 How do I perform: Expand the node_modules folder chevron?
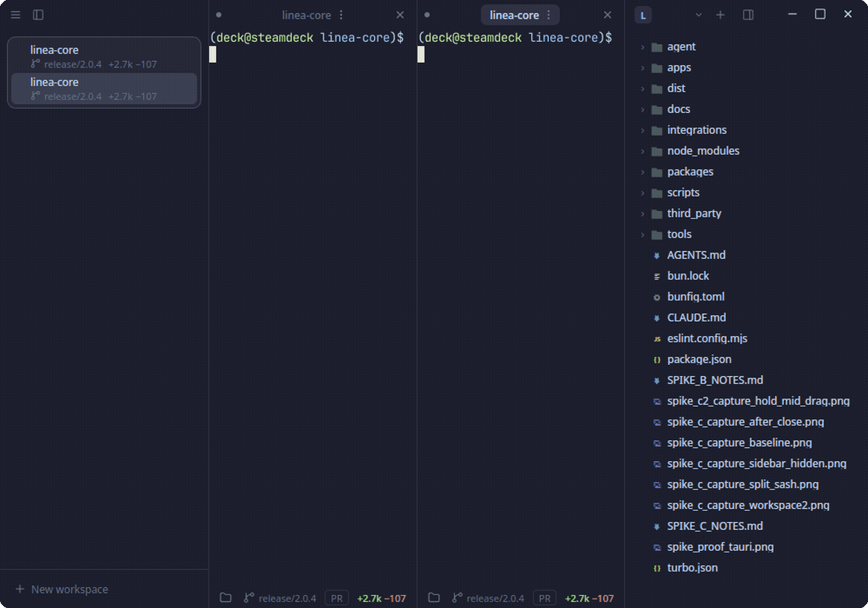642,151
